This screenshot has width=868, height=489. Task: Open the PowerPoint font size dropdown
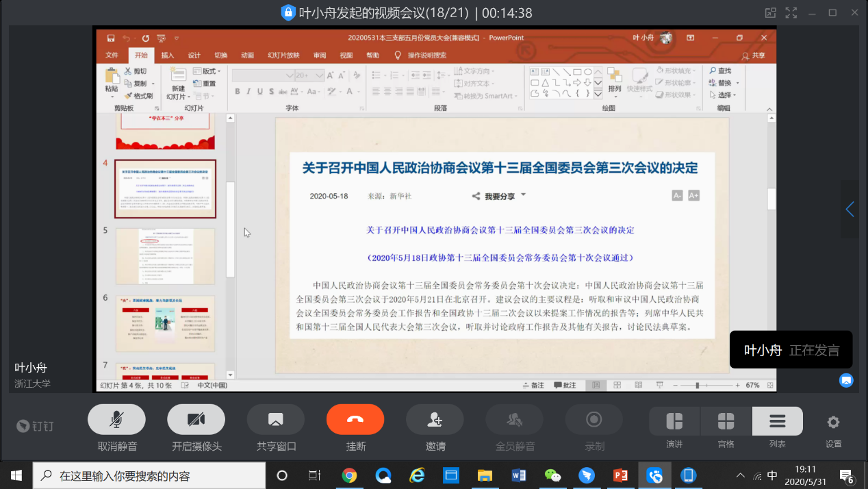[319, 75]
